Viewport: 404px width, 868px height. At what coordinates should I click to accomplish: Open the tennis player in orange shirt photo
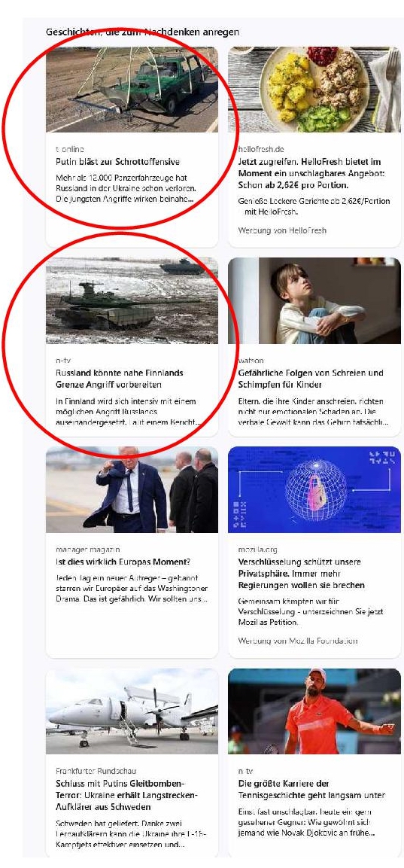coord(314,711)
